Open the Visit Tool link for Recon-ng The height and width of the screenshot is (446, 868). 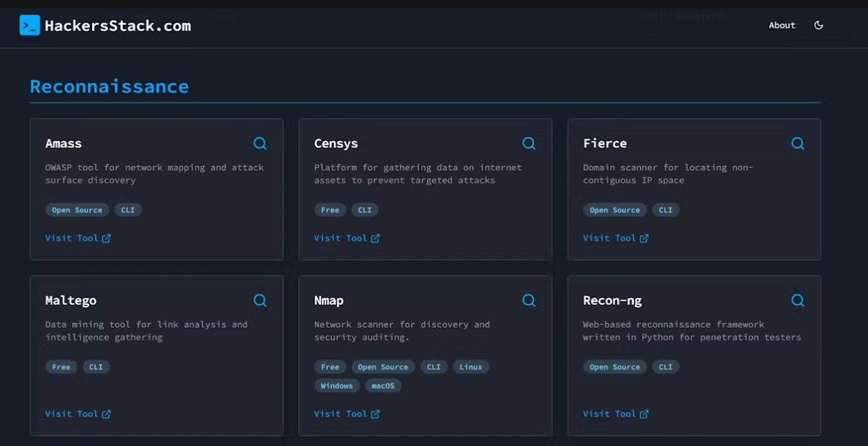tap(616, 414)
